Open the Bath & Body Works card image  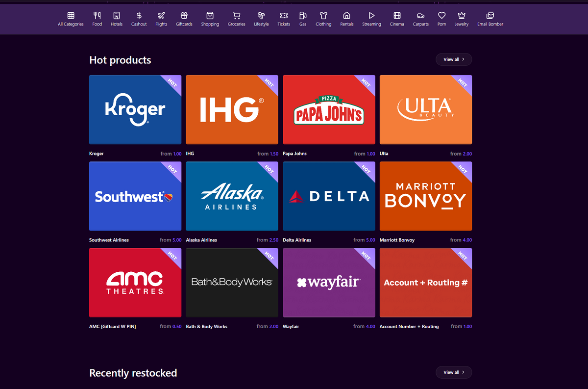tap(232, 283)
